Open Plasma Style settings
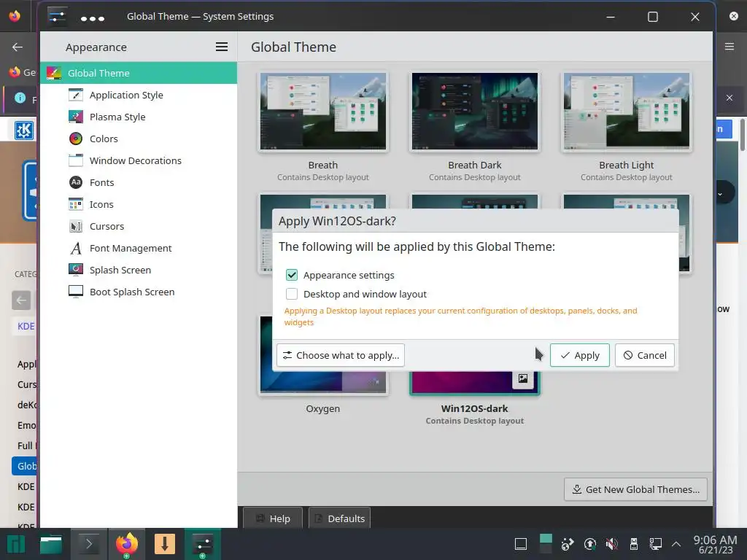 coord(139,117)
